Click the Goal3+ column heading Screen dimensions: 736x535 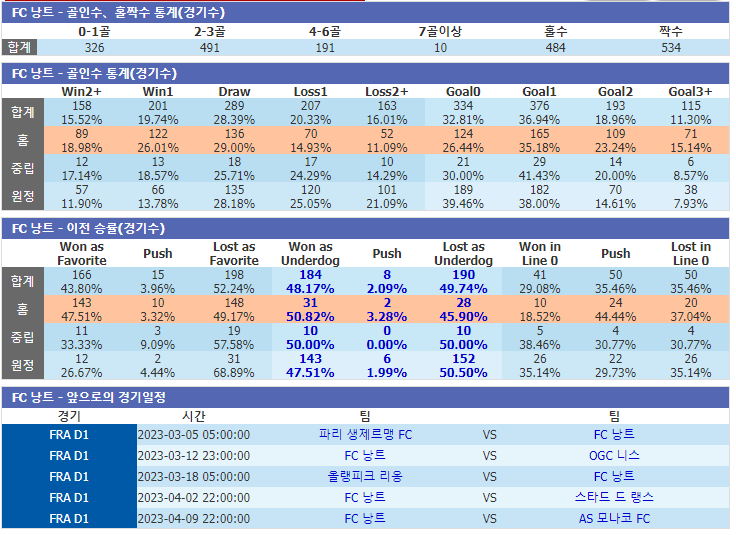tap(690, 92)
